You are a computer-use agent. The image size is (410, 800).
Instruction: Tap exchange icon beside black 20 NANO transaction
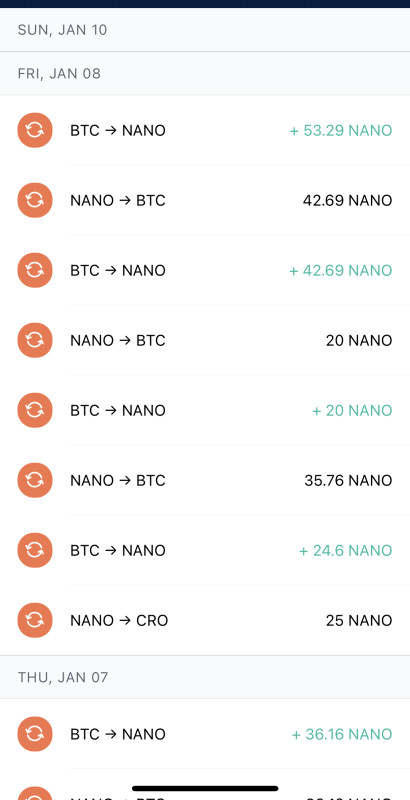click(x=35, y=340)
